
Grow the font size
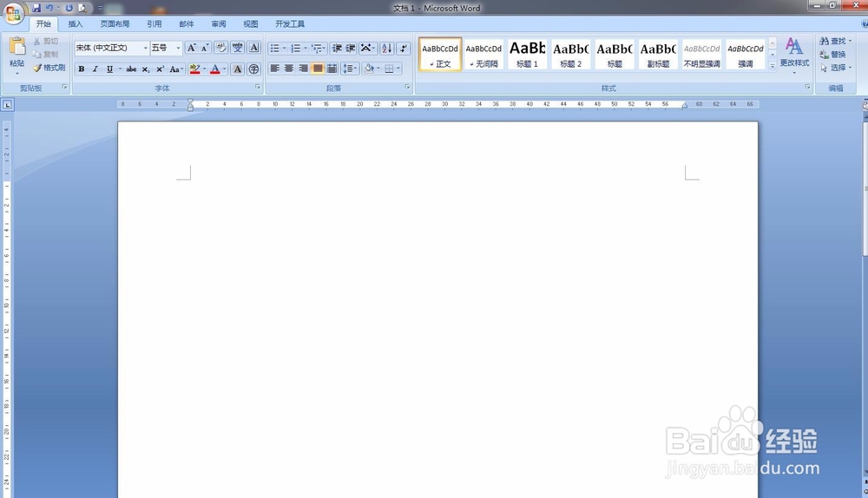(192, 48)
